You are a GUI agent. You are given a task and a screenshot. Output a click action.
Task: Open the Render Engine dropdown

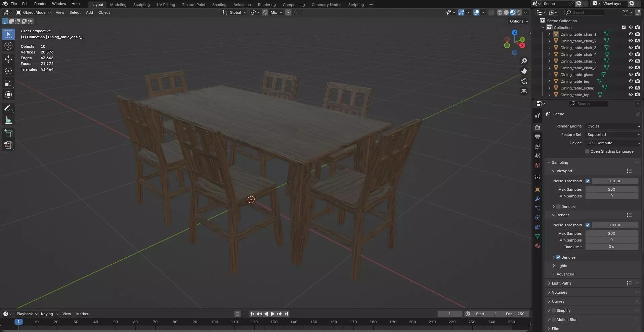tap(613, 126)
